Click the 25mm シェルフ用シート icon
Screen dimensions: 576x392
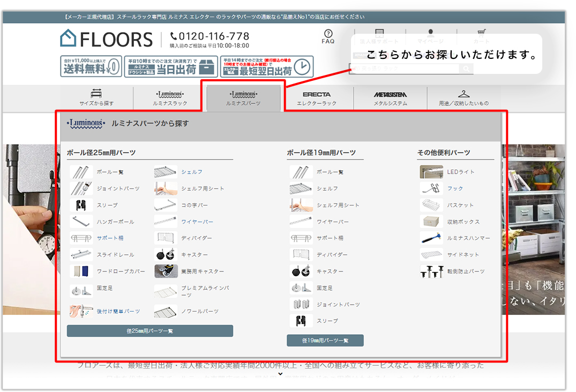[166, 189]
